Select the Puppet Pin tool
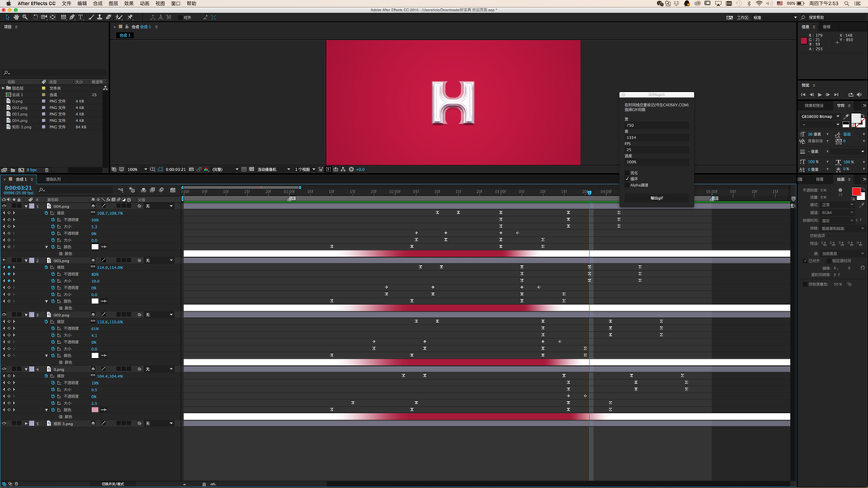Image resolution: width=868 pixels, height=488 pixels. point(130,17)
